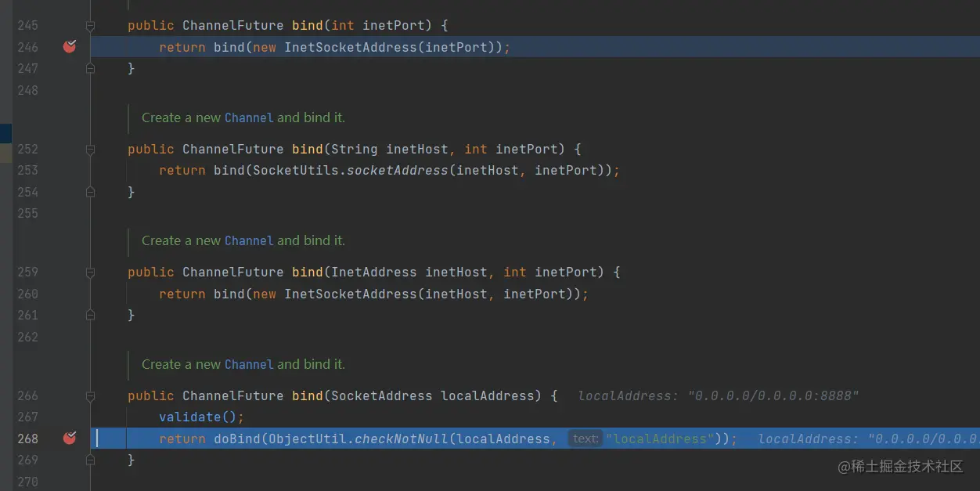Fold the bind(InetAddress inetHost, int inetPort) method
This screenshot has width=980, height=491.
click(90, 273)
